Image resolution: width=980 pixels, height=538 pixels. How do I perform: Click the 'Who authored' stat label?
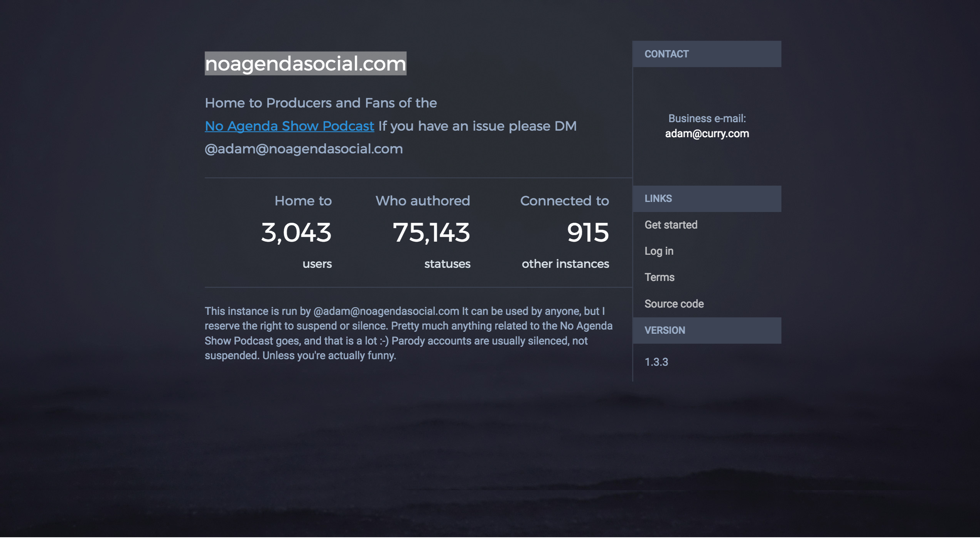(423, 201)
